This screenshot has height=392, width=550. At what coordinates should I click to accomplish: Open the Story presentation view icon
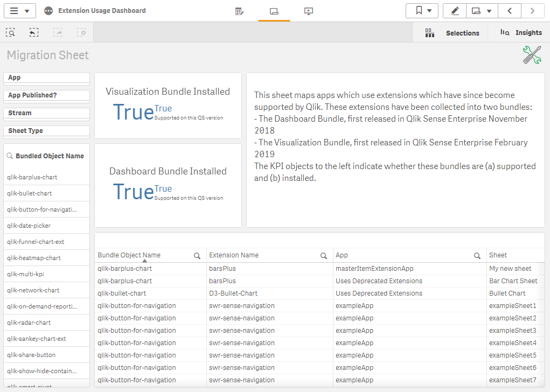pos(308,11)
